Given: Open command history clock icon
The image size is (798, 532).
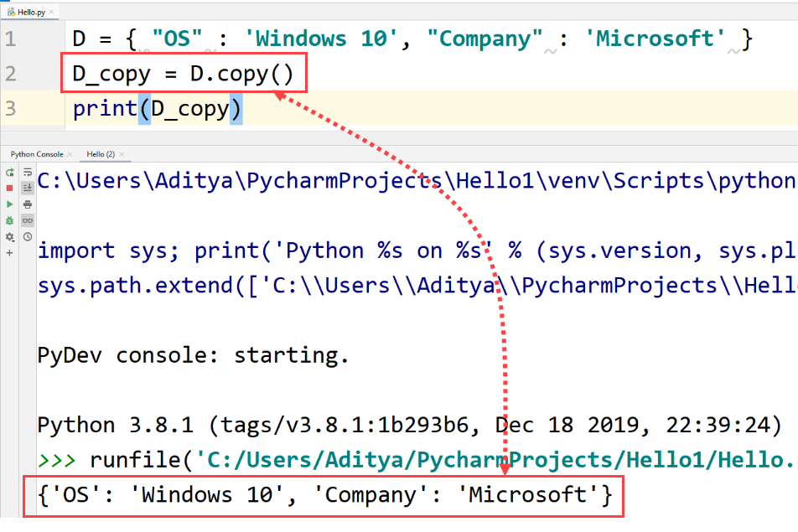Looking at the screenshot, I should (28, 237).
